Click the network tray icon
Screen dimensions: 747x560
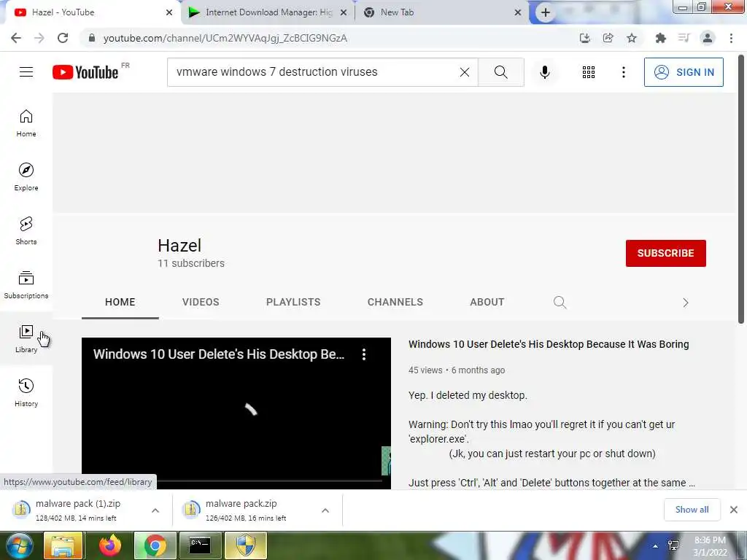673,546
